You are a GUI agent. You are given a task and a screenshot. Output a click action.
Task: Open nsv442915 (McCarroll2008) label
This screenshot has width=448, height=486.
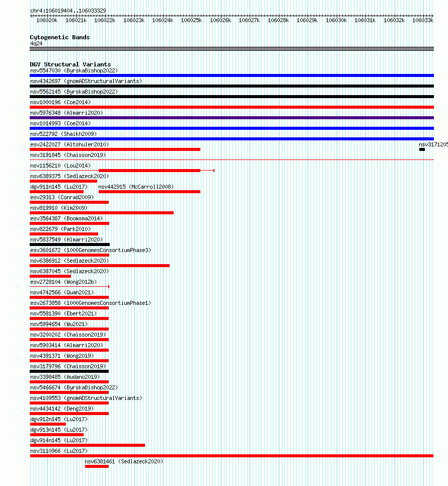pos(136,187)
